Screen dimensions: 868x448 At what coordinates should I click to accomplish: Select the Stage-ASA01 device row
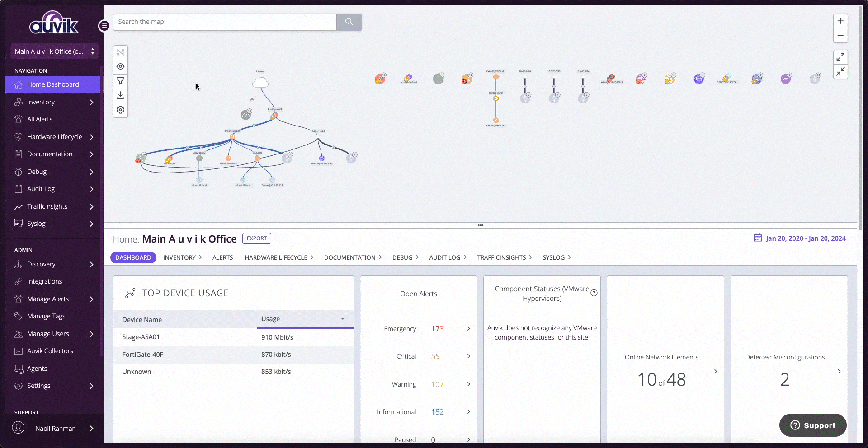coord(233,337)
